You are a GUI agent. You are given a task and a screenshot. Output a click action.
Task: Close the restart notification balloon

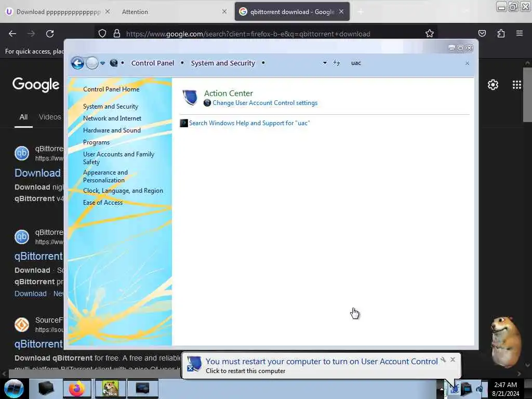pyautogui.click(x=453, y=360)
